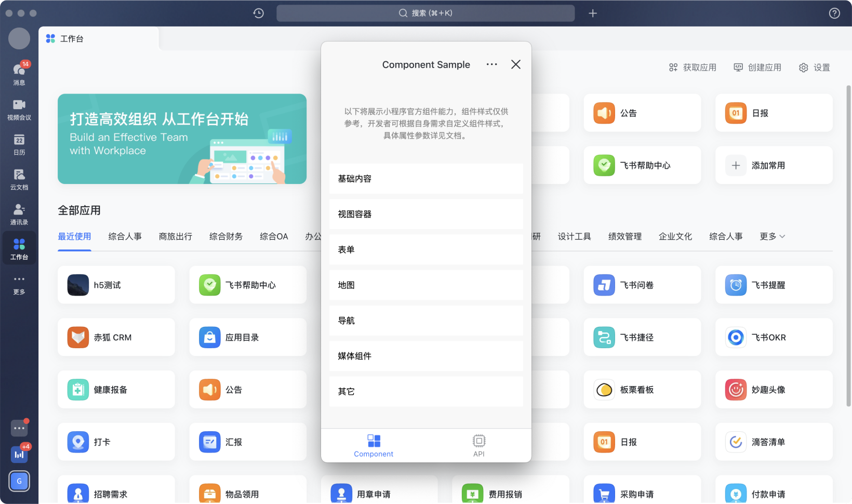Open Component Sample more options menu
The width and height of the screenshot is (852, 504).
[492, 64]
